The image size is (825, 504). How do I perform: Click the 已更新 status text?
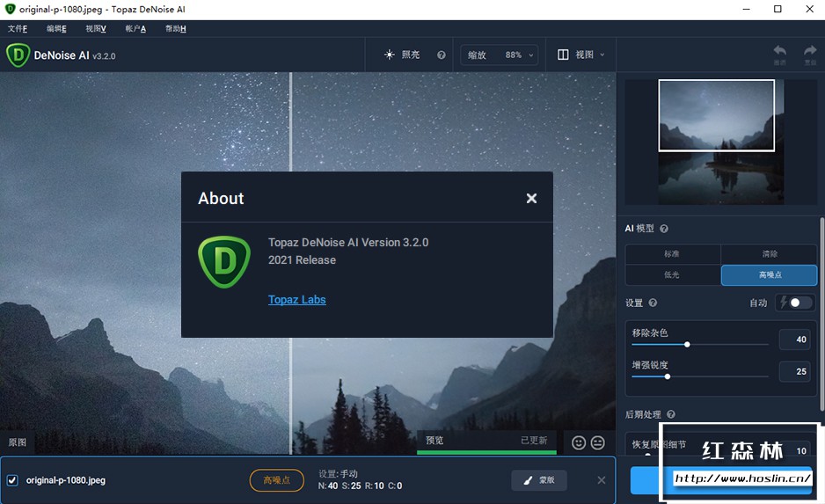(x=534, y=441)
